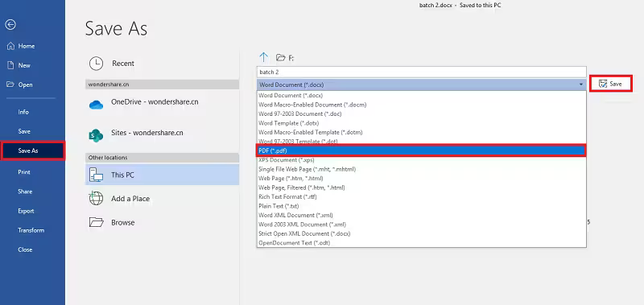Click the file name field 'batch 2'
644x305 pixels.
421,72
